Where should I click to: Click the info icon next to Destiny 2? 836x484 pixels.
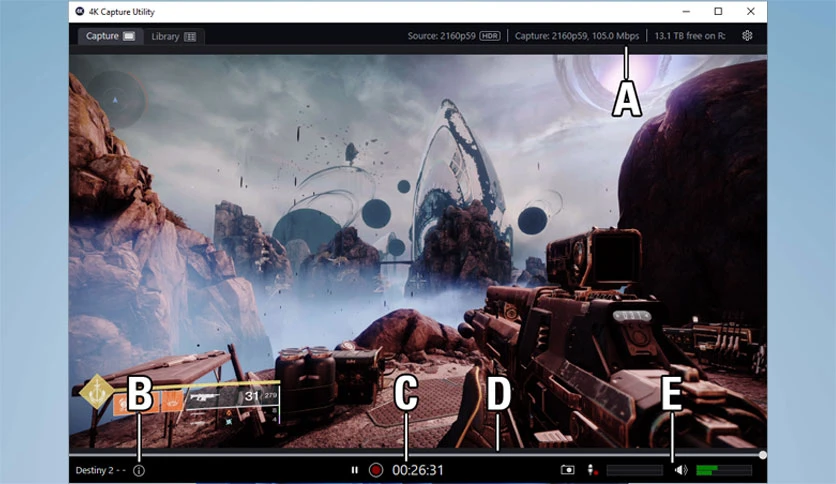[x=139, y=471]
